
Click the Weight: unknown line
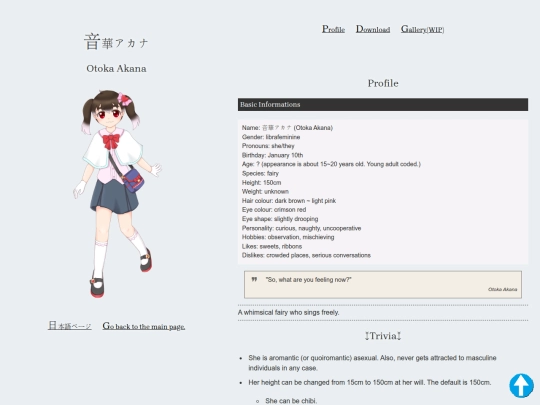click(265, 191)
